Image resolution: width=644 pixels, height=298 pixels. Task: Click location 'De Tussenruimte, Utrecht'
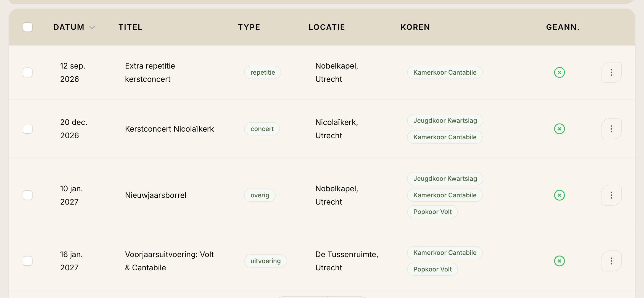[x=347, y=261]
